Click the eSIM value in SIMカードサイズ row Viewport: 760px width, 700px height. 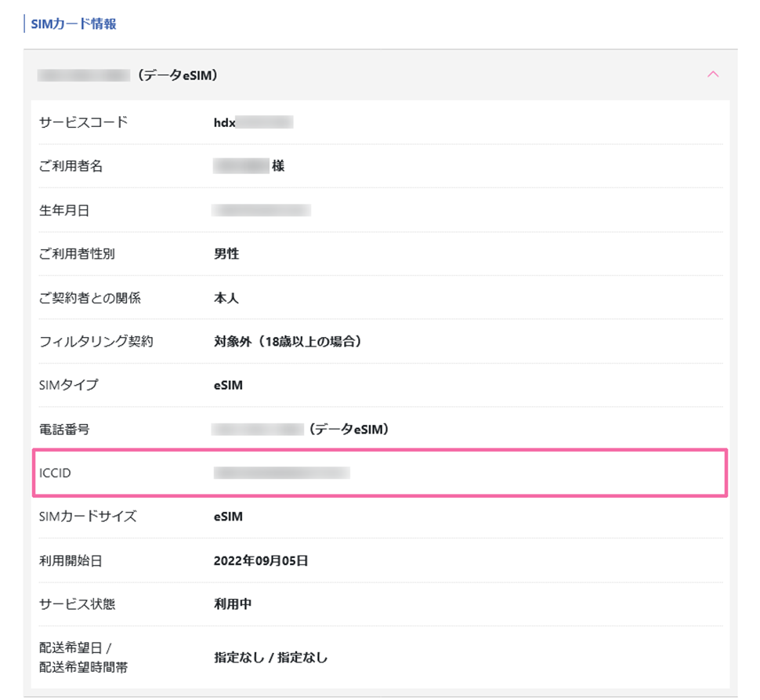(228, 517)
